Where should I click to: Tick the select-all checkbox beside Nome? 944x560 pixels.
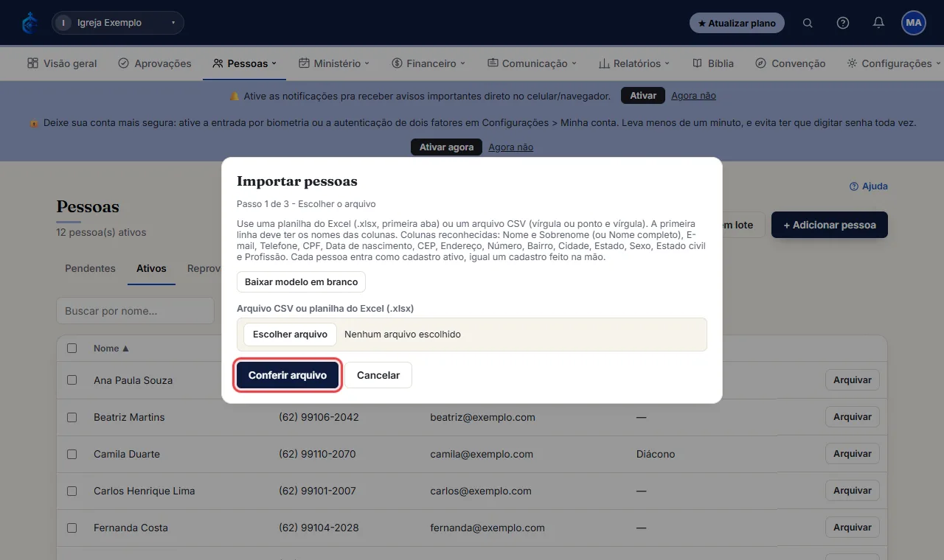pos(72,348)
